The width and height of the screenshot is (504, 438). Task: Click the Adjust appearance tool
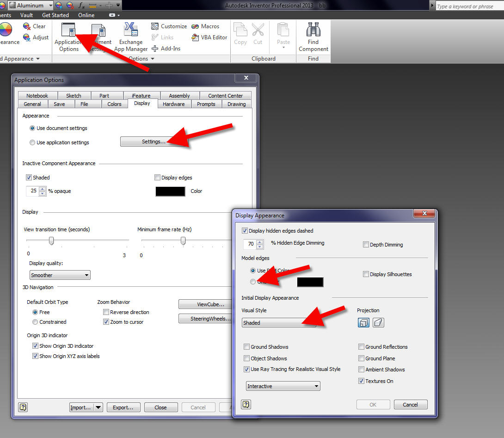pos(36,37)
